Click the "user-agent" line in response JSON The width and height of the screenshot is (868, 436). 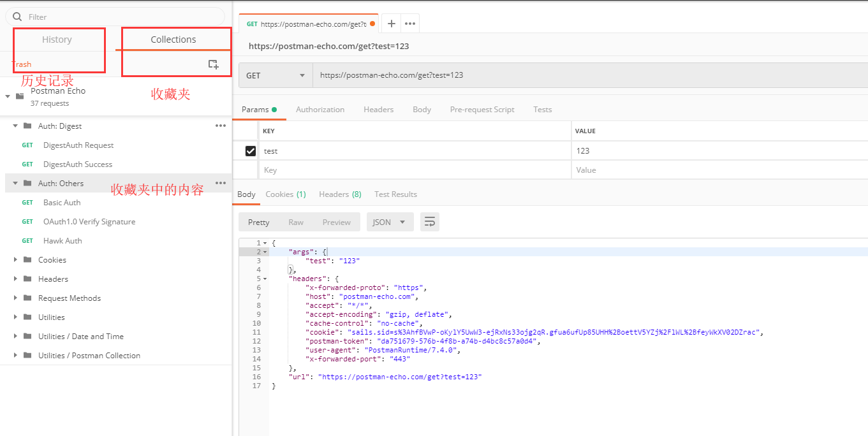pyautogui.click(x=383, y=350)
